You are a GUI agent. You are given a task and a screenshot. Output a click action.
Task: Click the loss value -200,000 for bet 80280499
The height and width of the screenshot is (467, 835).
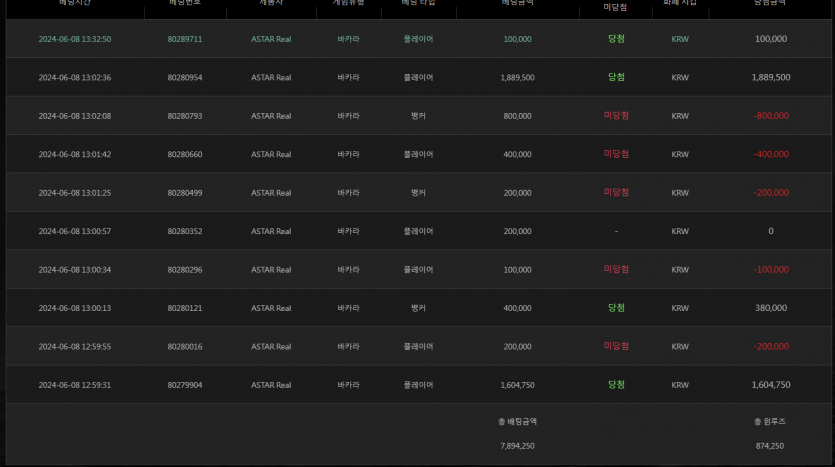[x=771, y=193]
